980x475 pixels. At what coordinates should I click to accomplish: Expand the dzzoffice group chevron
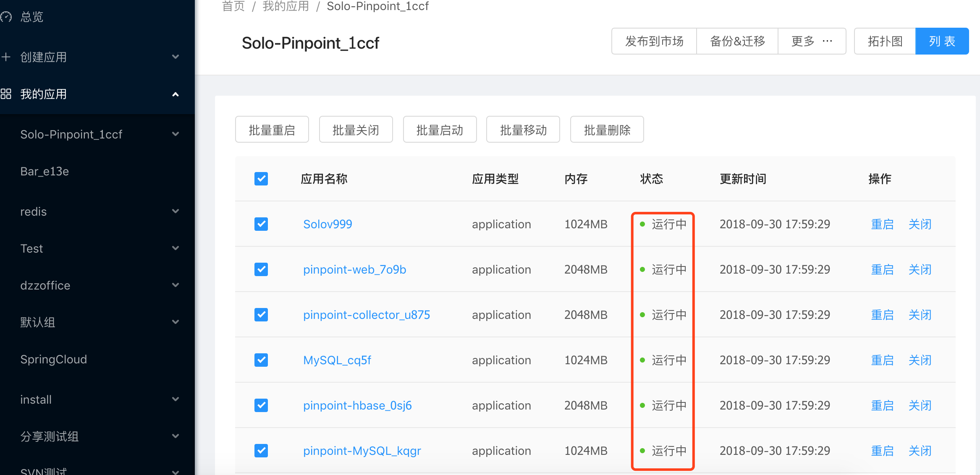tap(176, 285)
